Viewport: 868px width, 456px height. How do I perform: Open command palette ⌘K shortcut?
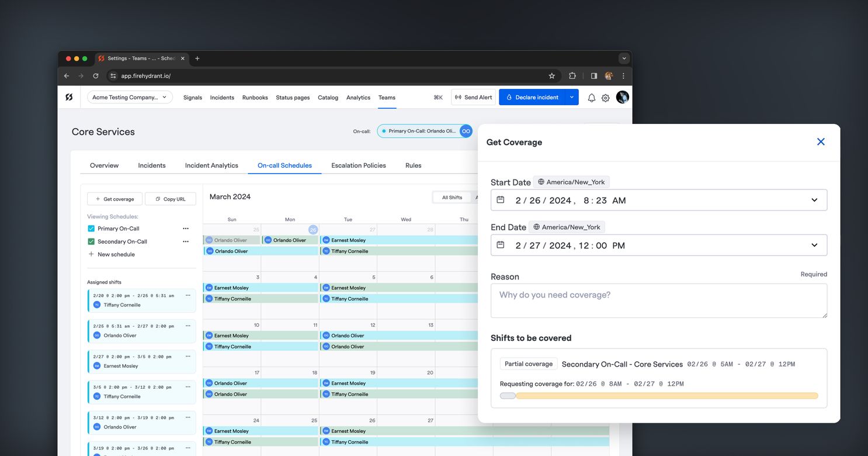(438, 98)
